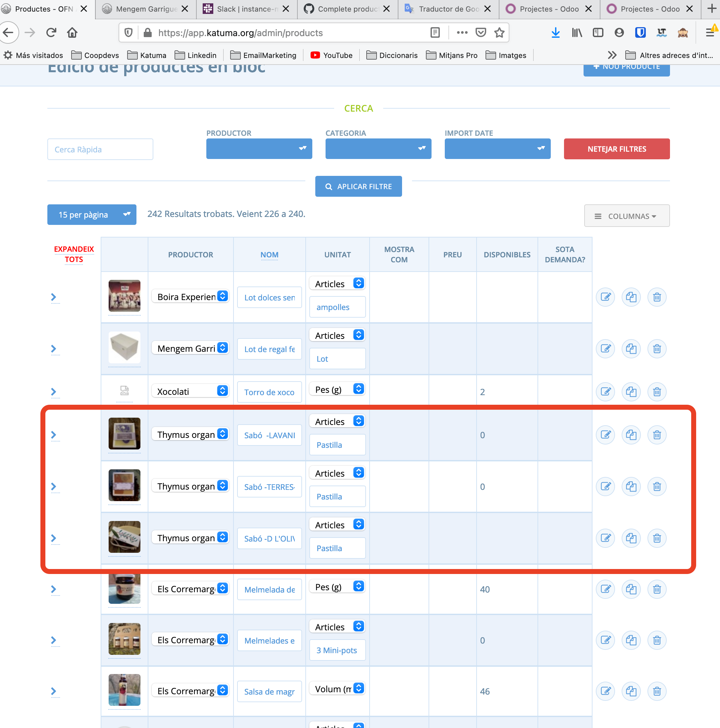
Task: Open the Categoria filter dropdown
Action: click(x=378, y=148)
